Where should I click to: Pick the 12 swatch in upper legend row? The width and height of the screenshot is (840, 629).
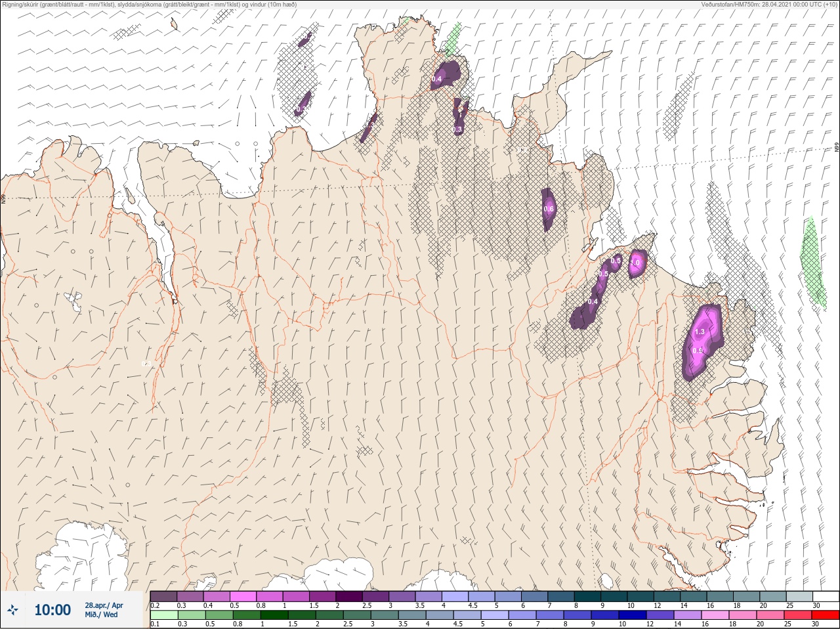(668, 596)
